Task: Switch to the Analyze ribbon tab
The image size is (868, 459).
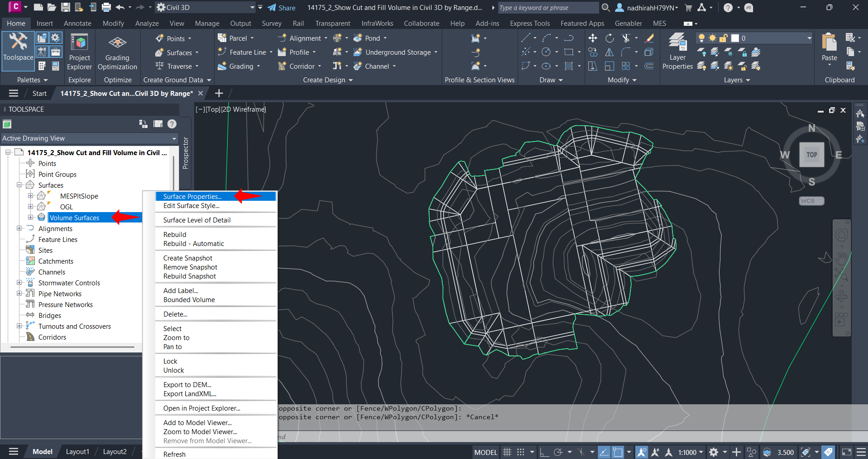Action: tap(147, 24)
